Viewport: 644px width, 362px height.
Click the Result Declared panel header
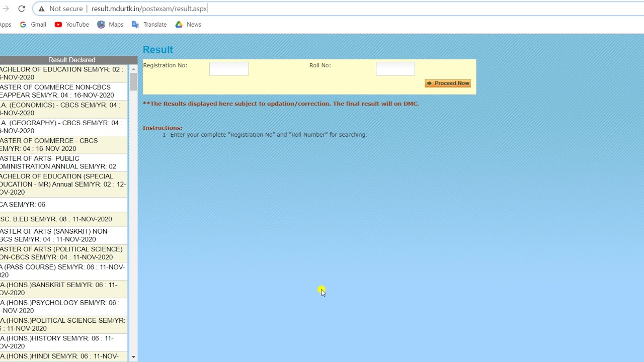click(68, 60)
